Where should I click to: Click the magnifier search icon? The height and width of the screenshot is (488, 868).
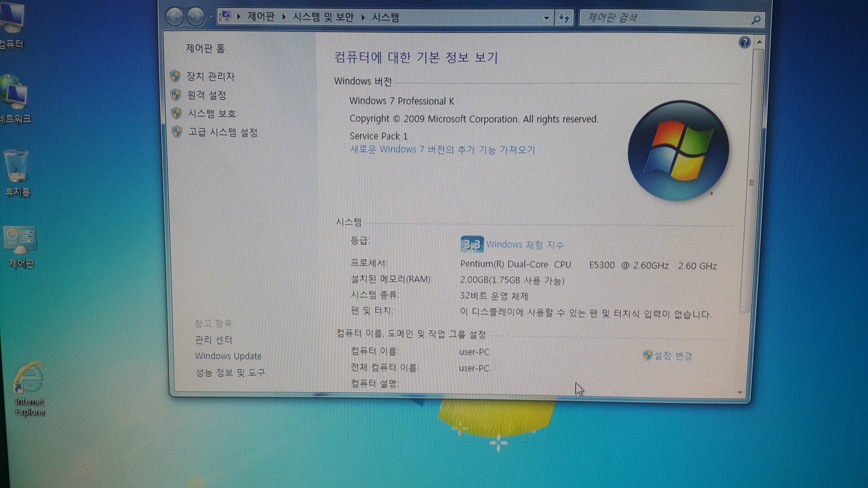[756, 19]
